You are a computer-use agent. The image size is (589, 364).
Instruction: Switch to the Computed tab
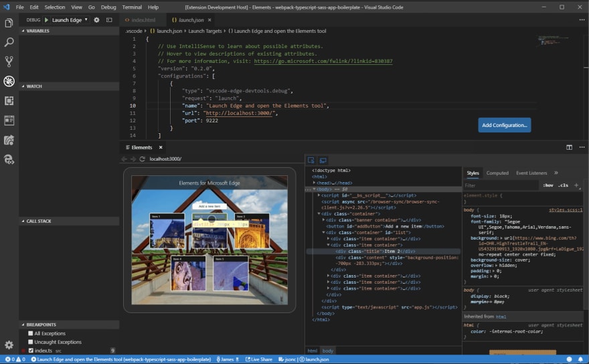(497, 173)
